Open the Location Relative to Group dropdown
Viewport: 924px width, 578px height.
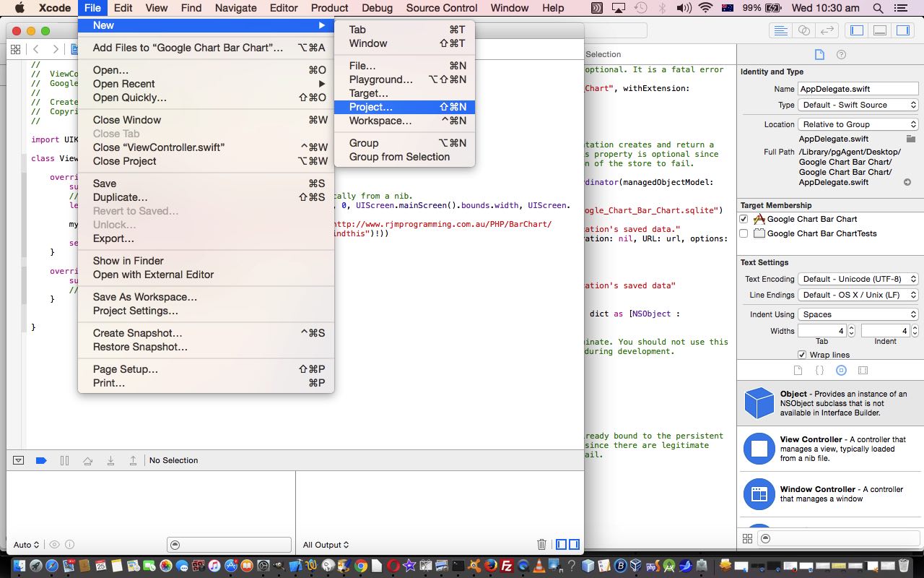pos(858,124)
